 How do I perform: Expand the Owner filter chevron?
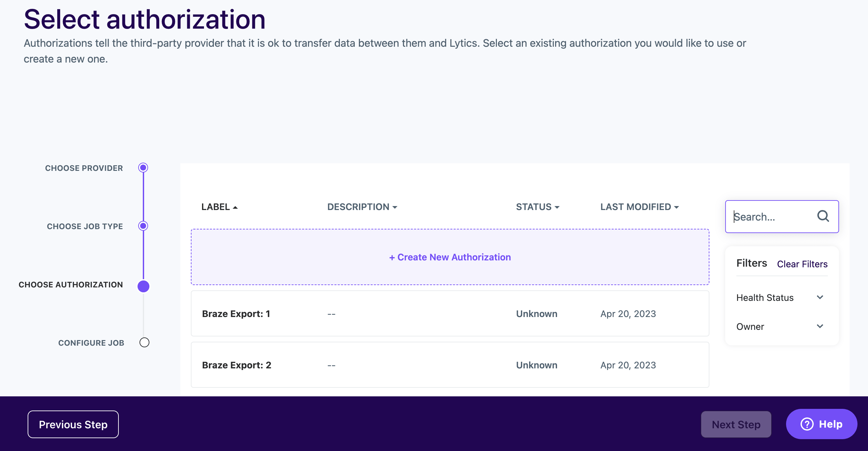[820, 326]
